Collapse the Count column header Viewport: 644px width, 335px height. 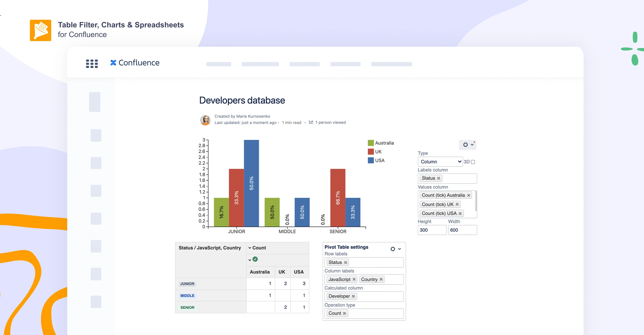(x=250, y=248)
